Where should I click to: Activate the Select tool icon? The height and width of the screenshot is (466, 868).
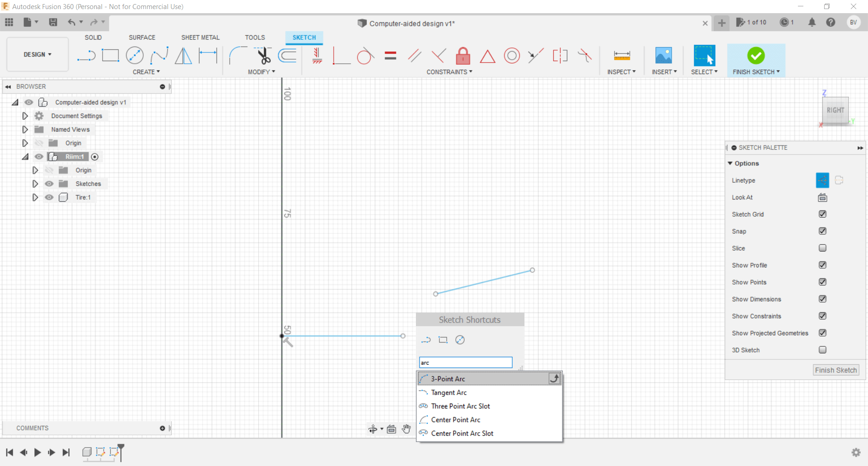tap(704, 56)
